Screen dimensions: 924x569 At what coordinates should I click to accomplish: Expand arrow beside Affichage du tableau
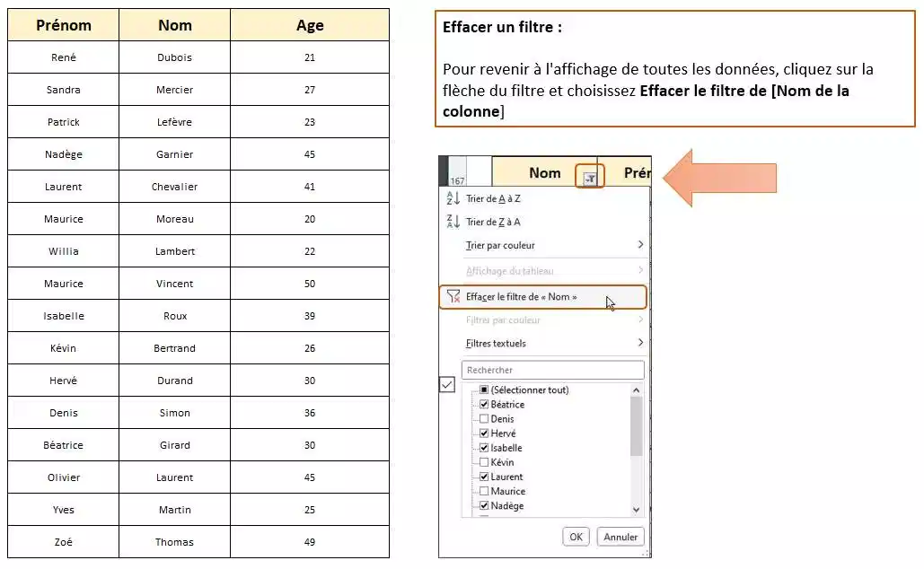coord(640,270)
